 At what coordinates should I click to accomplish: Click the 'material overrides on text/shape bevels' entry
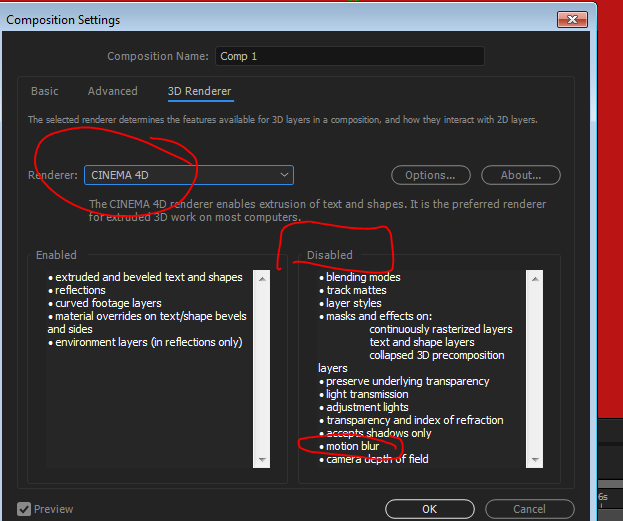click(147, 316)
